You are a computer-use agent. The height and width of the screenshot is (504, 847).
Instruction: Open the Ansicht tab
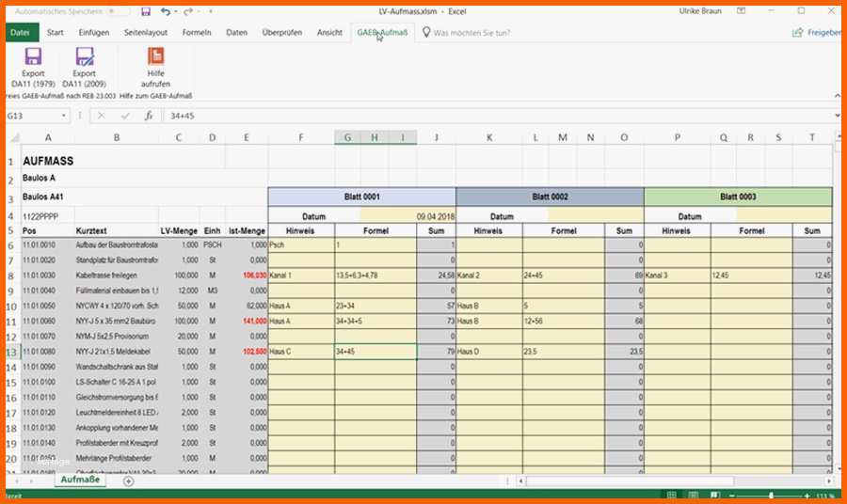[x=329, y=32]
